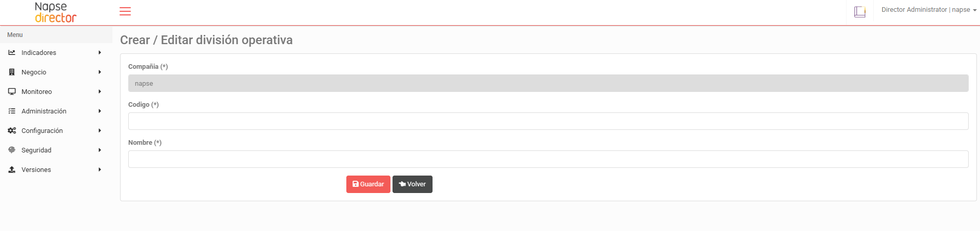Go back with the Volver button
The height and width of the screenshot is (231, 980).
pyautogui.click(x=413, y=184)
